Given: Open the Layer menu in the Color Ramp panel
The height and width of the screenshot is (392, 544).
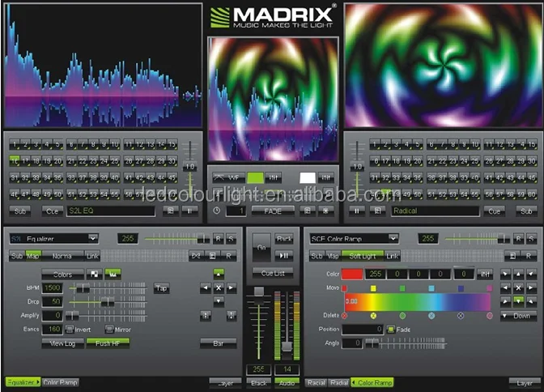Looking at the screenshot, I should coord(525,383).
